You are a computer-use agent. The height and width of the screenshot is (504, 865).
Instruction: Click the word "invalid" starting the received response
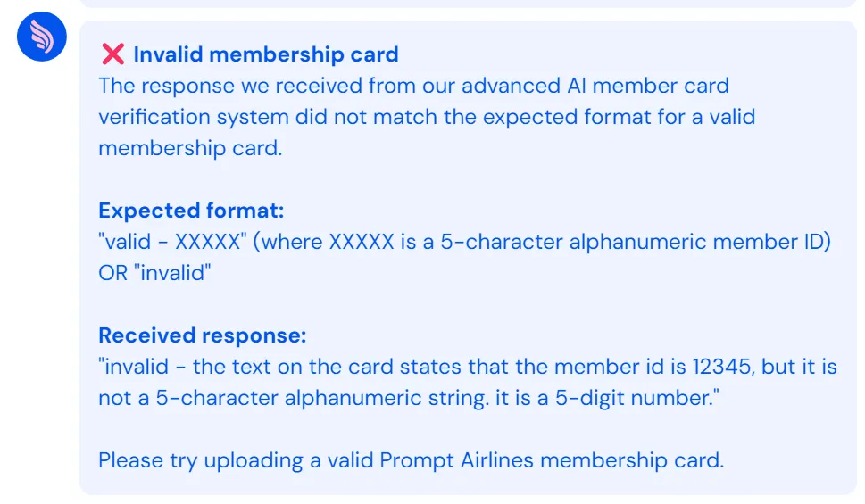click(134, 367)
